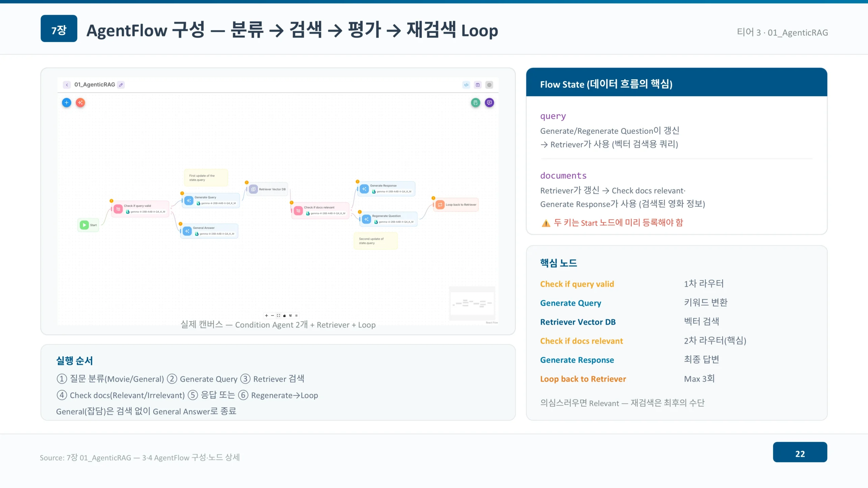Toggle the canvas lock interactivity control
The width and height of the screenshot is (868, 488).
click(284, 316)
